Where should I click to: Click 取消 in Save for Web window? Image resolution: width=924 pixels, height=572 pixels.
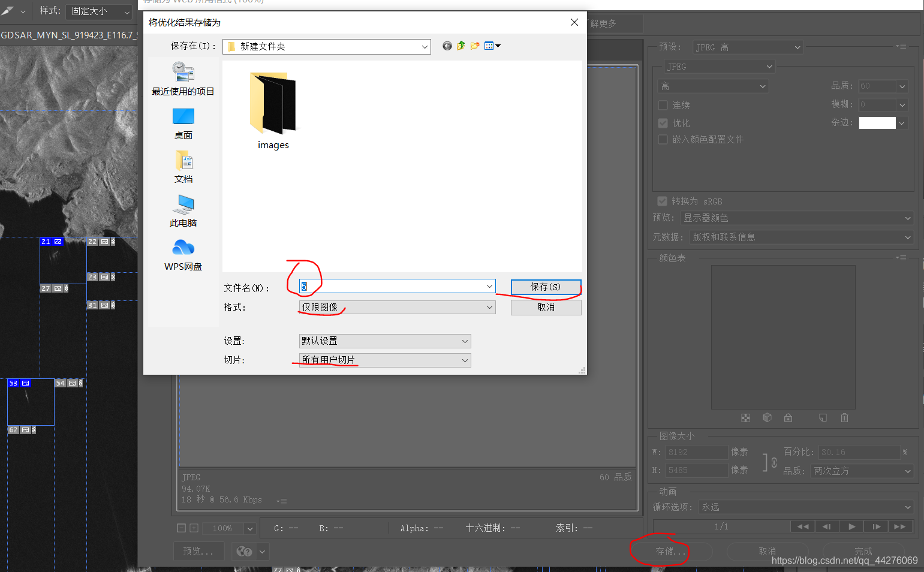[768, 551]
